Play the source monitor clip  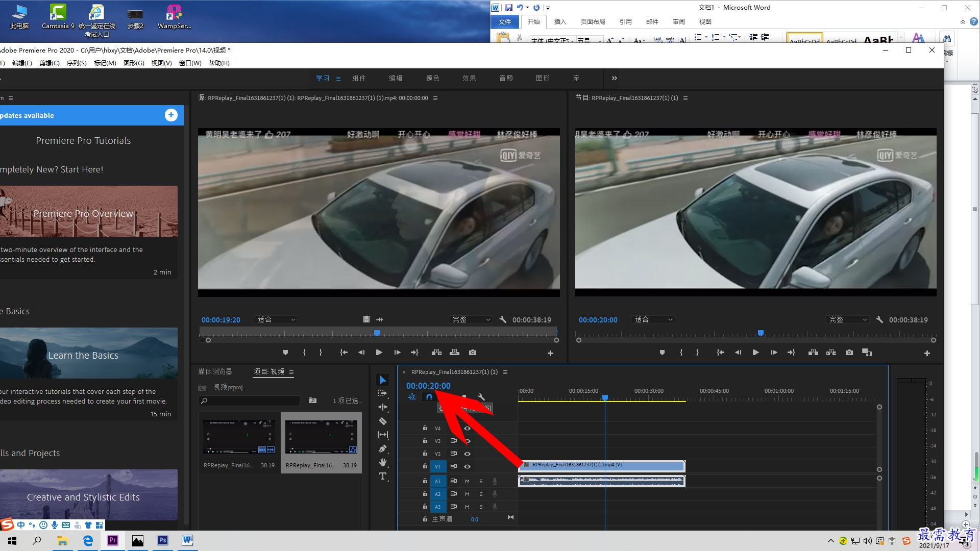coord(379,353)
